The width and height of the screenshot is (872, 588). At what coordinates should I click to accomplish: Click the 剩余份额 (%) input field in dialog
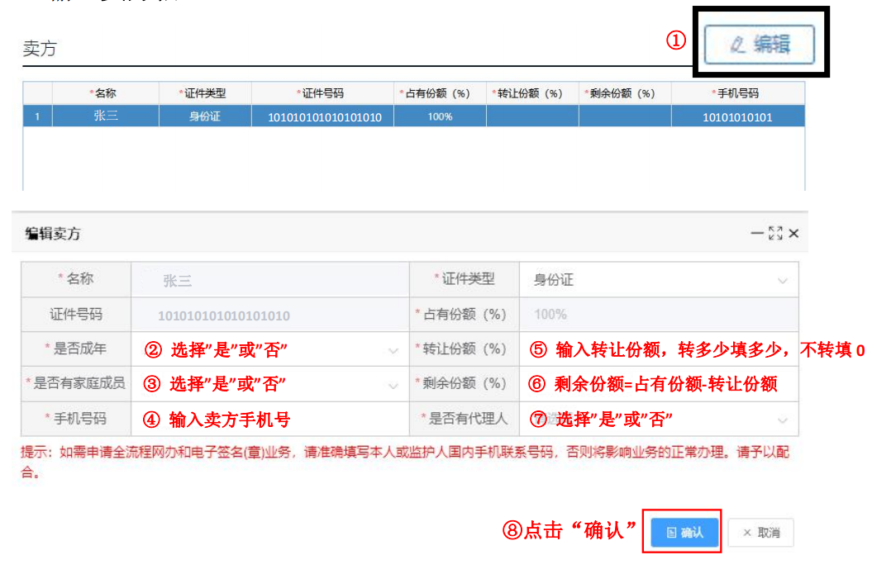[658, 384]
